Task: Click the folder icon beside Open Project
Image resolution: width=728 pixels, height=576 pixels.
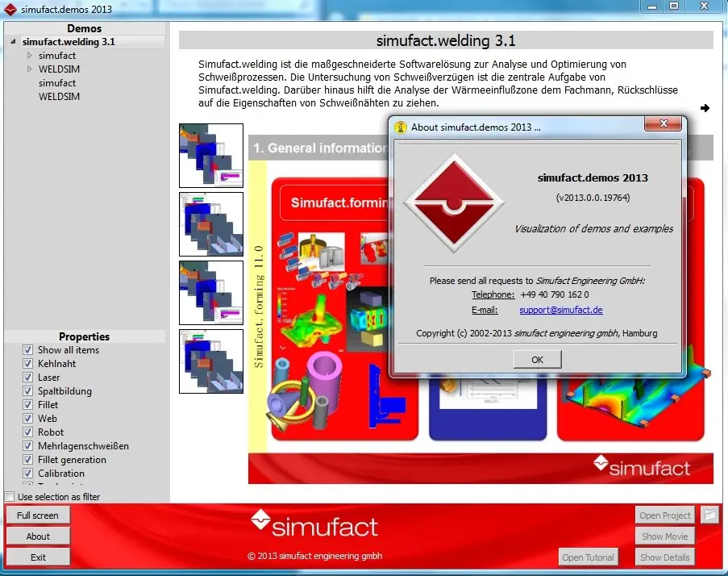Action: click(709, 515)
